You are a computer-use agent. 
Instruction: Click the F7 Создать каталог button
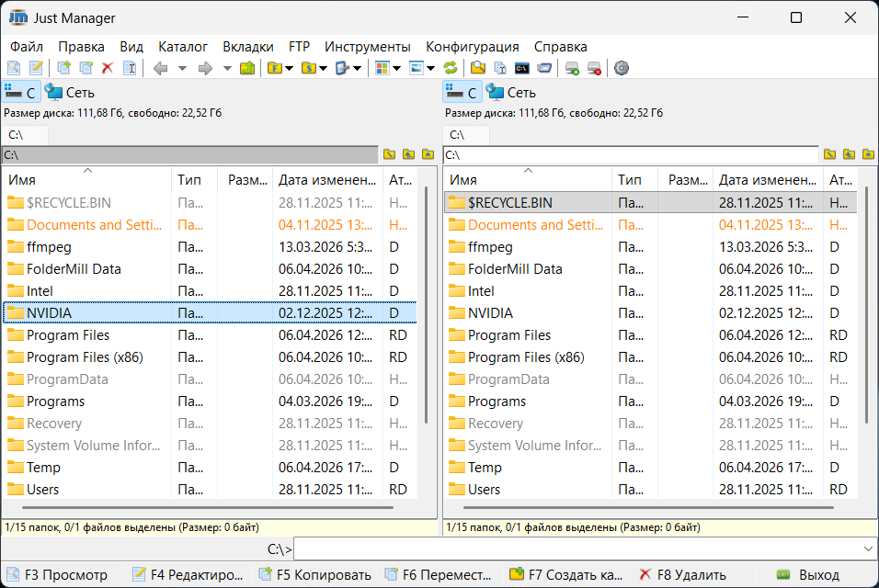566,574
